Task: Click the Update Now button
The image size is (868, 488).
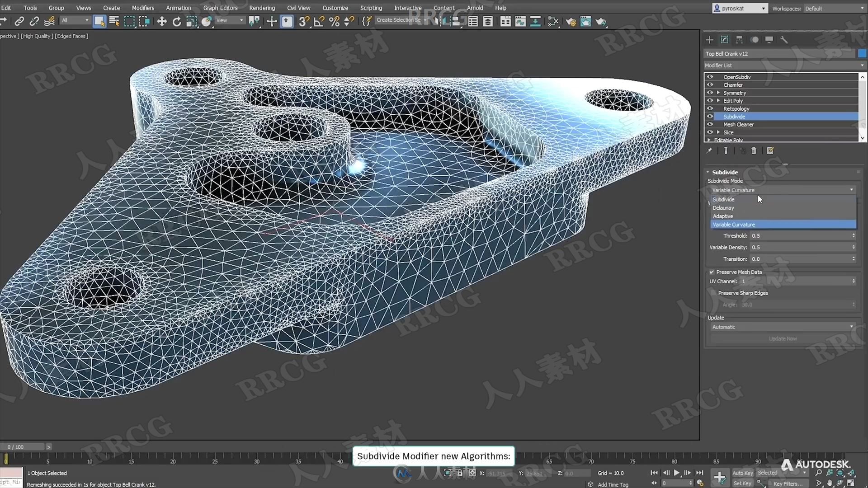Action: 783,338
